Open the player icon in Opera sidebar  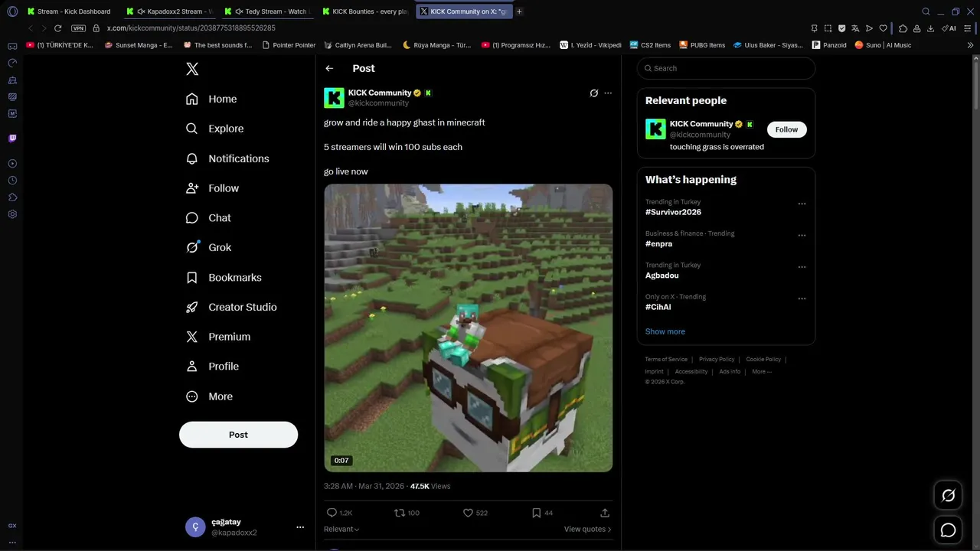click(12, 164)
